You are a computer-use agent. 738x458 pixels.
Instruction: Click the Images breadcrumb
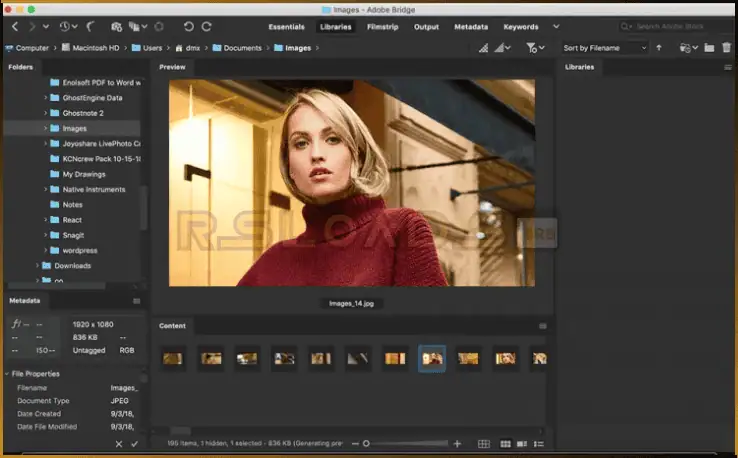292,48
